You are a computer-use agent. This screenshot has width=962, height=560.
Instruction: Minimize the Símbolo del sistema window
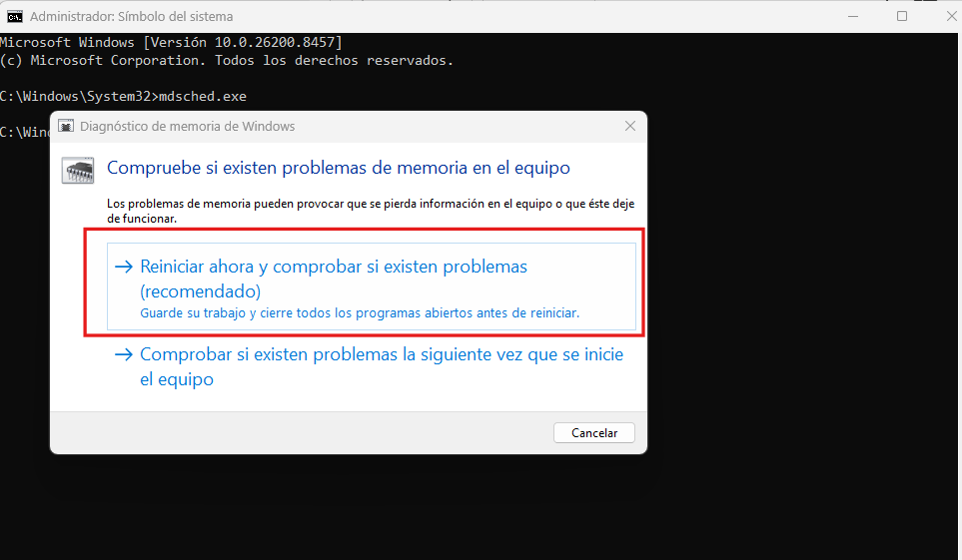point(853,16)
